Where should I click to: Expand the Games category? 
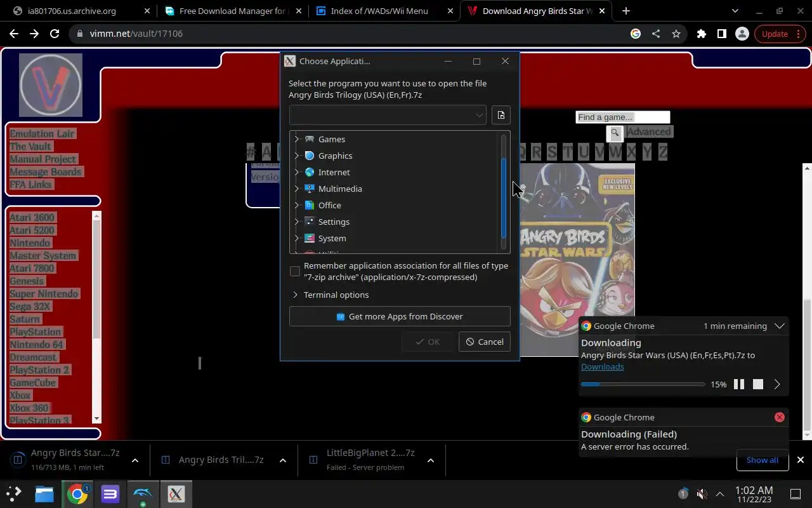pos(296,139)
